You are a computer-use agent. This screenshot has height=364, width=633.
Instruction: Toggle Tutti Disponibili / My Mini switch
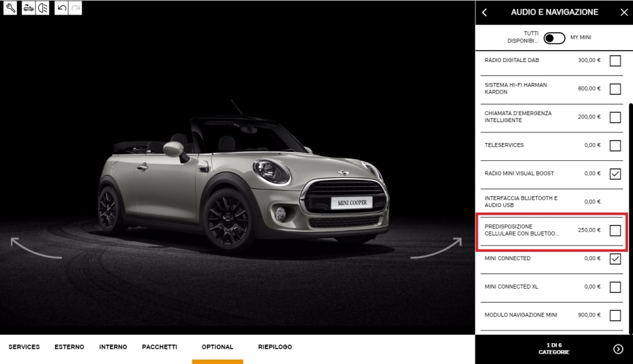click(x=555, y=38)
